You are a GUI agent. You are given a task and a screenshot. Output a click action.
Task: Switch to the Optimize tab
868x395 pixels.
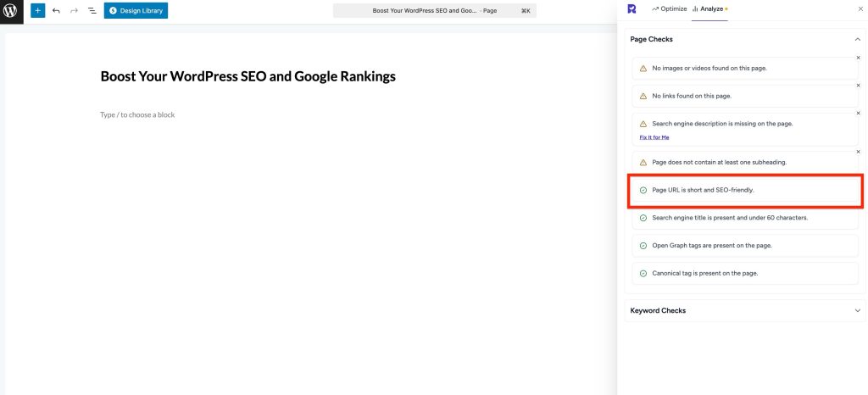coord(668,8)
